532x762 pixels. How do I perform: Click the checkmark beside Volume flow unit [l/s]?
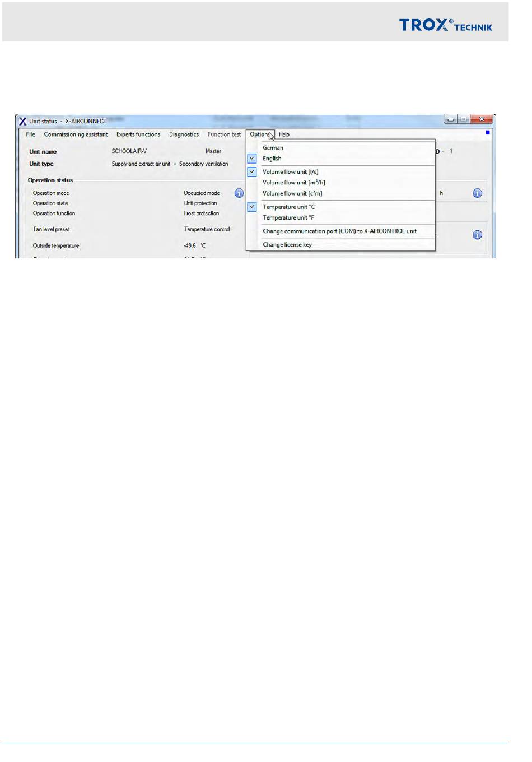(252, 172)
